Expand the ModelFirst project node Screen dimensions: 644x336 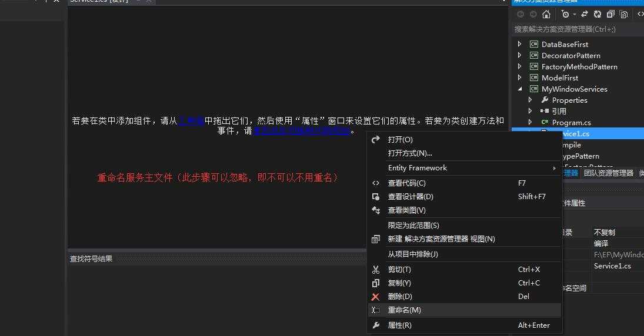pyautogui.click(x=519, y=77)
